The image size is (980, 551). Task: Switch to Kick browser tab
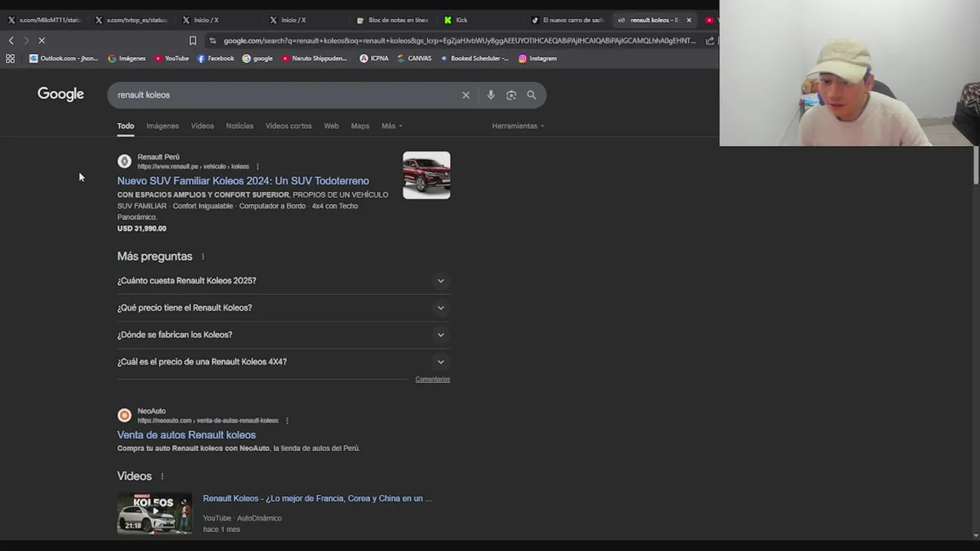pos(480,20)
